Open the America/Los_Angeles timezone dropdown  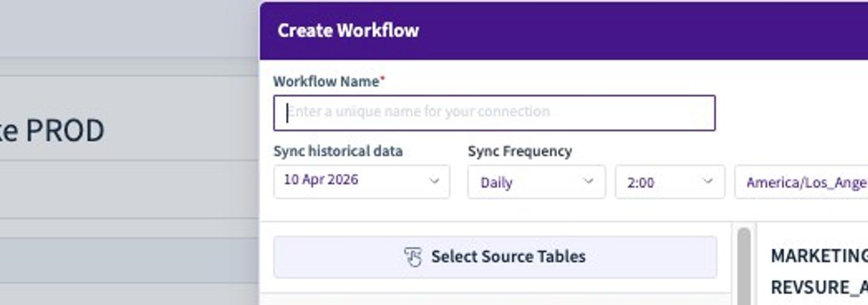[801, 182]
